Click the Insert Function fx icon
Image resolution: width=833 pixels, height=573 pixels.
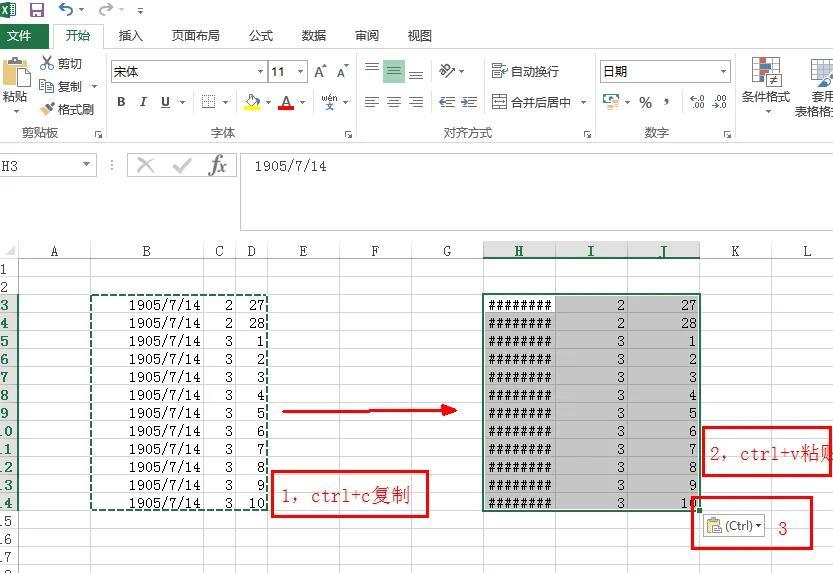[x=217, y=166]
